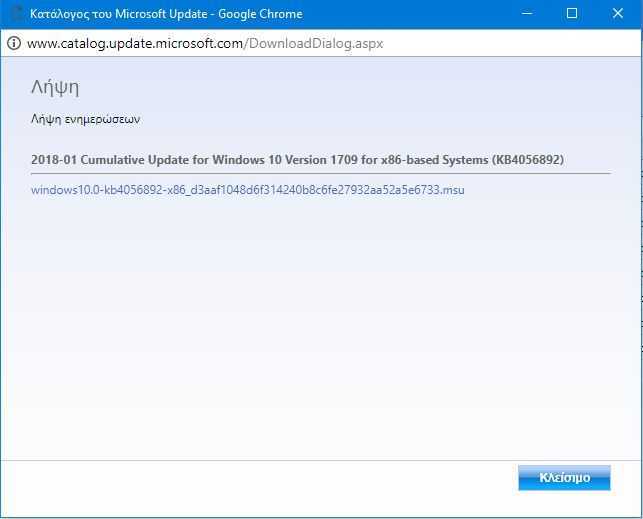Click the 2018-01 Cumulative Update KB4056892 title
This screenshot has height=519, width=643.
297,159
